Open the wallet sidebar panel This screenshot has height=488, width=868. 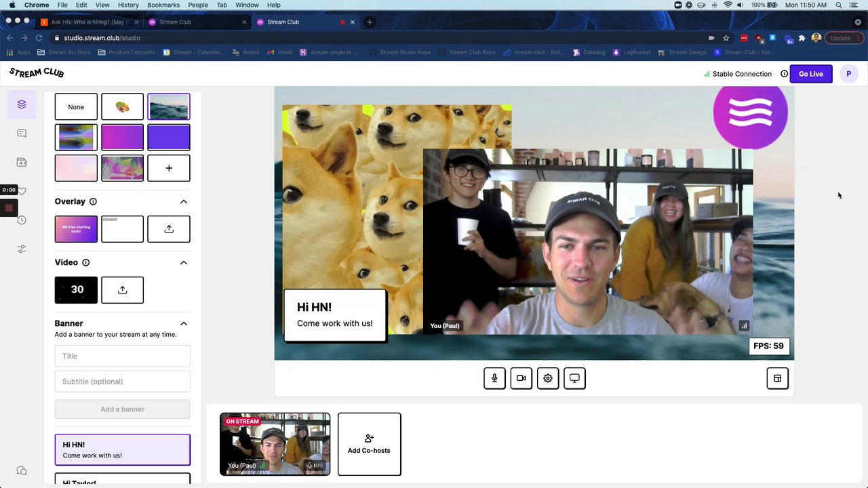tap(22, 163)
